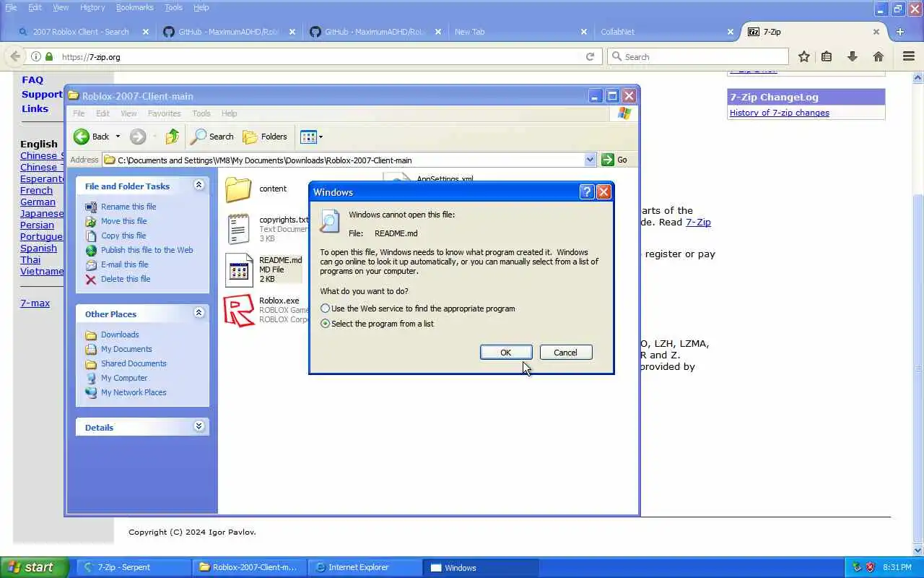Click OK in the Windows dialog
Image resolution: width=924 pixels, height=578 pixels.
[x=506, y=353]
